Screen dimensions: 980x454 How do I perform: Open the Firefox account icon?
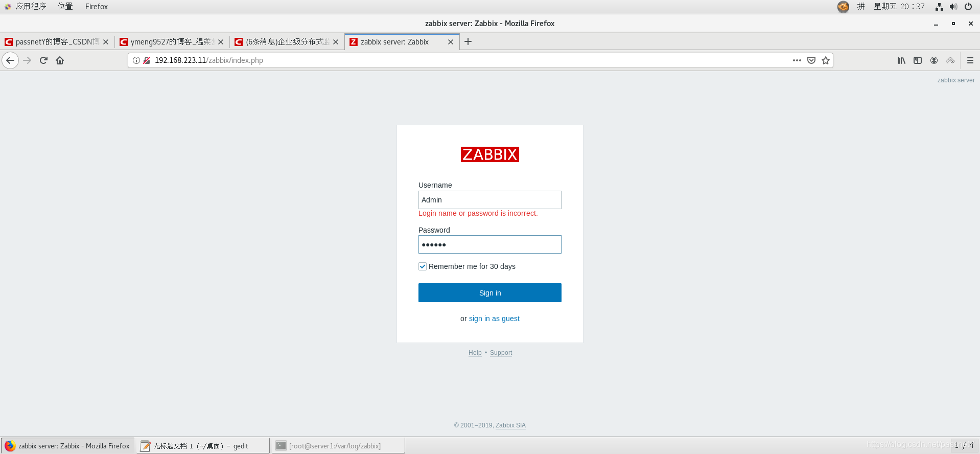(934, 60)
